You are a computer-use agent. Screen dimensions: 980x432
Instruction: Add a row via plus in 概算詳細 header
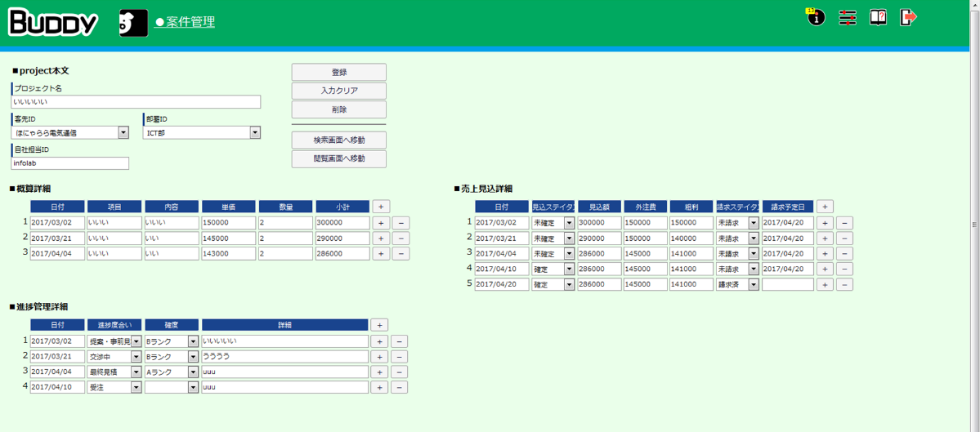(x=381, y=207)
